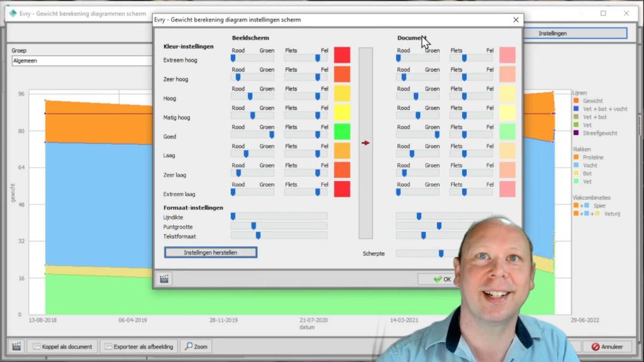Click Beeldscherm color swatch for Extreem hoog

(x=342, y=55)
